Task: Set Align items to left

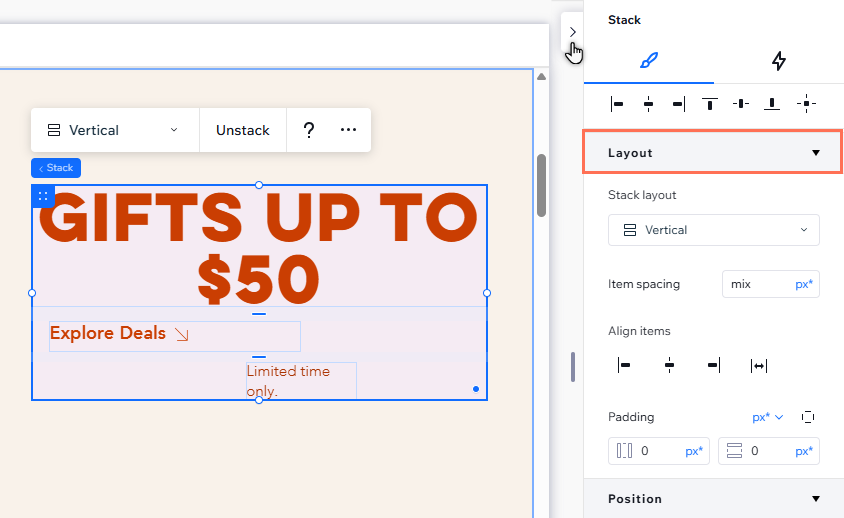Action: pos(624,366)
